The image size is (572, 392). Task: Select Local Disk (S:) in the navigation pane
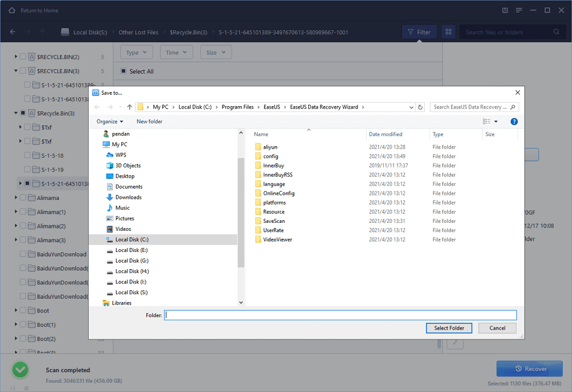click(132, 292)
